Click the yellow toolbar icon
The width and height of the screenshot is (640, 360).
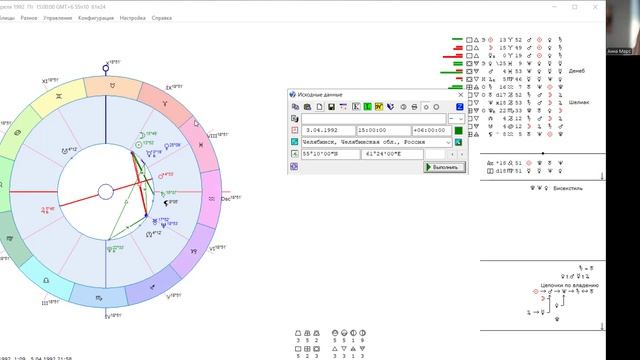pos(379,107)
